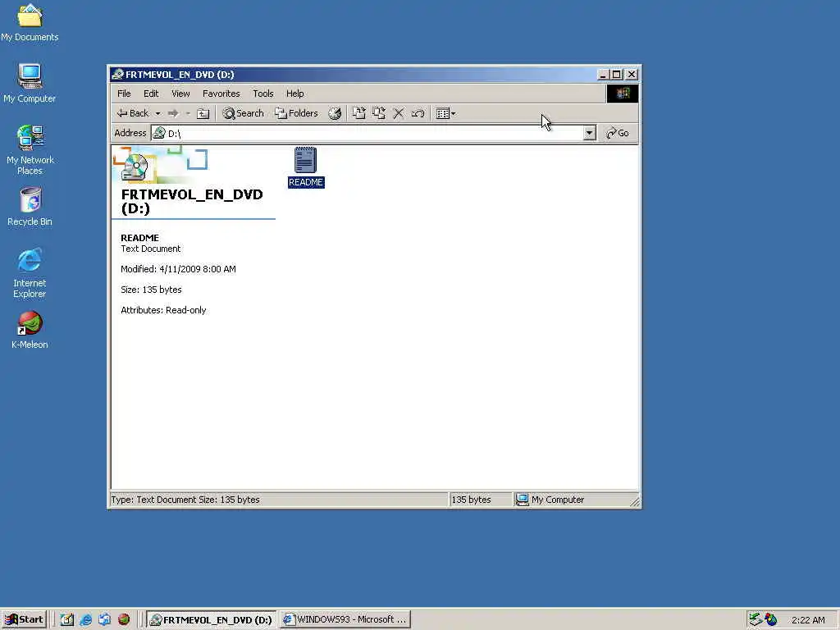
Task: Open the Edit menu
Action: (151, 94)
